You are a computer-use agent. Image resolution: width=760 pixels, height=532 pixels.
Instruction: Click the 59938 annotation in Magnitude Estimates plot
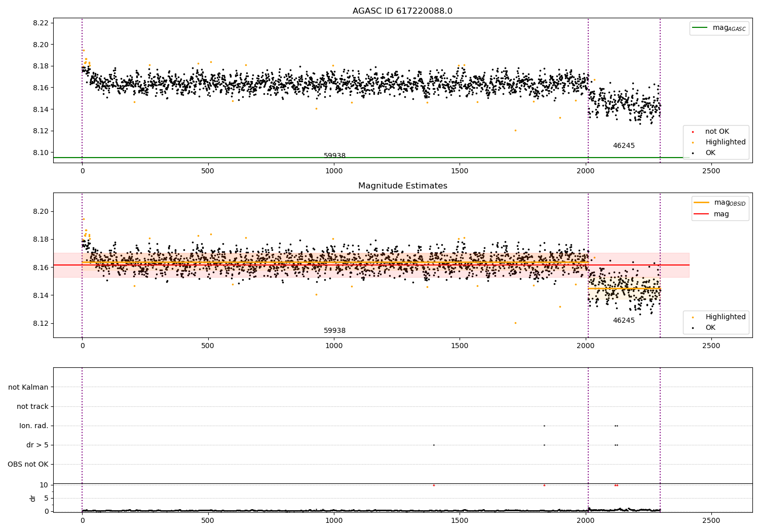pyautogui.click(x=334, y=331)
